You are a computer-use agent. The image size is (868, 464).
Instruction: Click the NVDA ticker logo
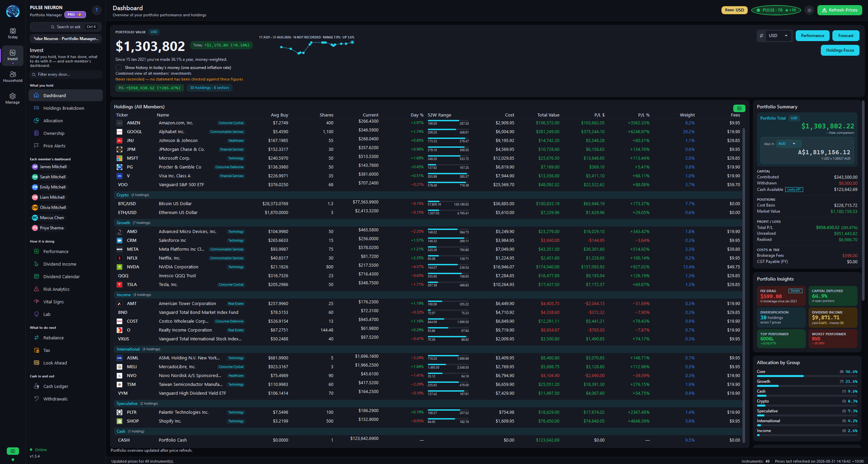click(x=119, y=267)
